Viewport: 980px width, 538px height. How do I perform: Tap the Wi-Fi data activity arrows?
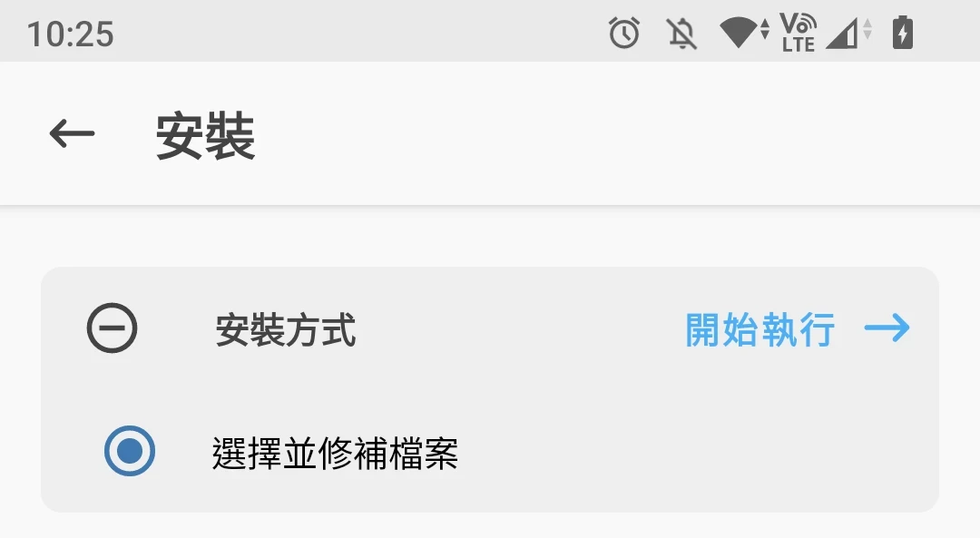coord(765,29)
